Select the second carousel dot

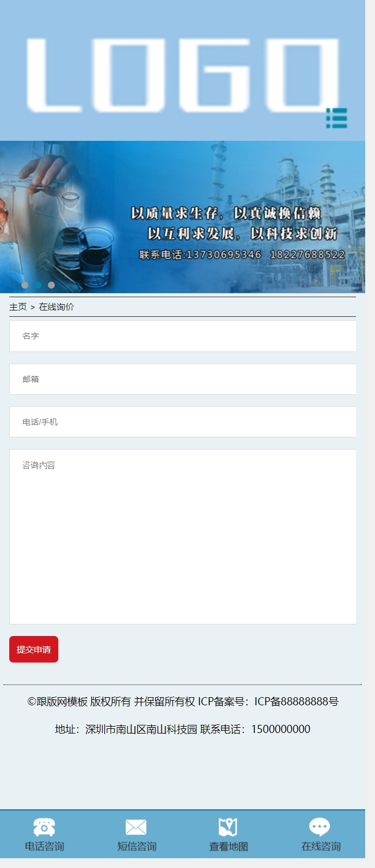click(x=38, y=285)
